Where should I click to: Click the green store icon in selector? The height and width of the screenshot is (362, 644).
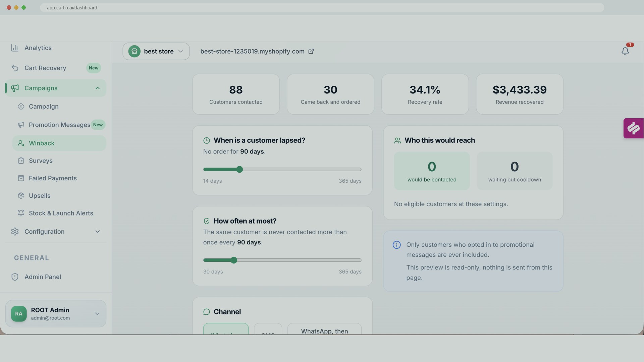[134, 51]
